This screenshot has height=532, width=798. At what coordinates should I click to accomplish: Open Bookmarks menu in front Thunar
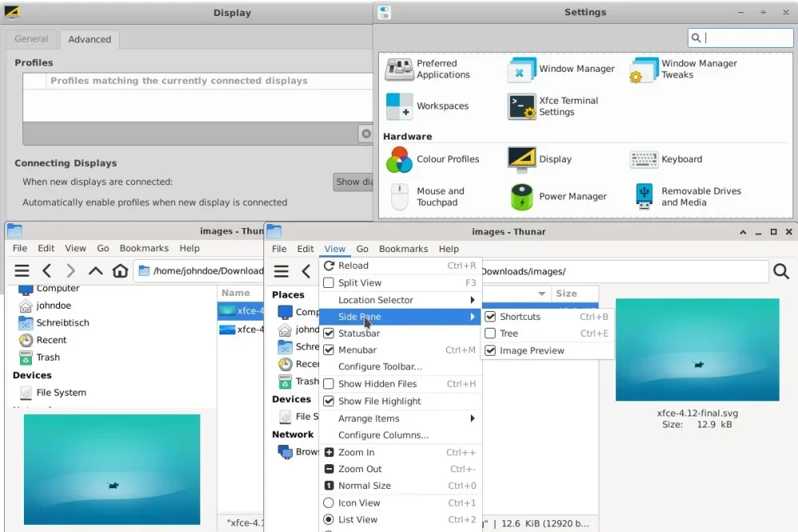click(x=404, y=249)
